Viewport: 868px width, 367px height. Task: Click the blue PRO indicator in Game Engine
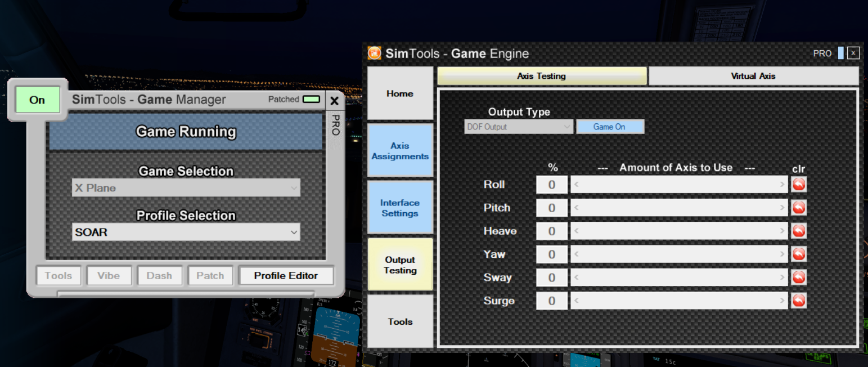pyautogui.click(x=841, y=53)
